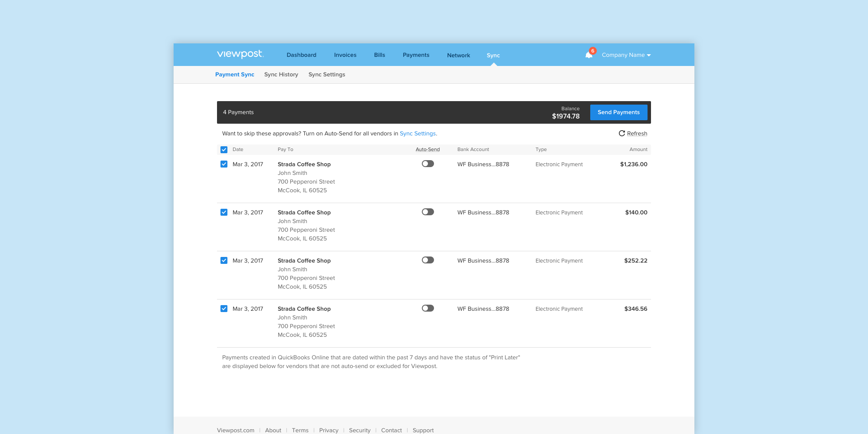Click the Date column header

click(x=238, y=150)
